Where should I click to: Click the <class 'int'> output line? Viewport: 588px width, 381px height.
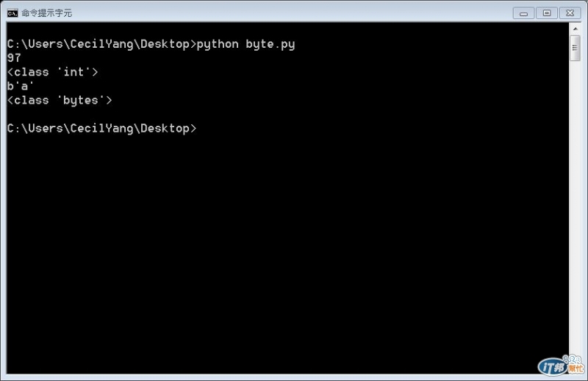pos(52,72)
